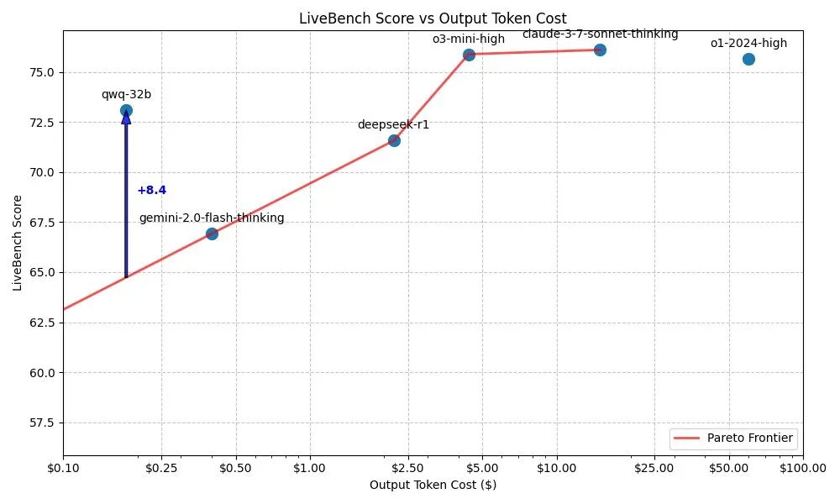Click the 'Output Token Cost ($)' axis label
This screenshot has height=504, width=840.
[x=433, y=485]
